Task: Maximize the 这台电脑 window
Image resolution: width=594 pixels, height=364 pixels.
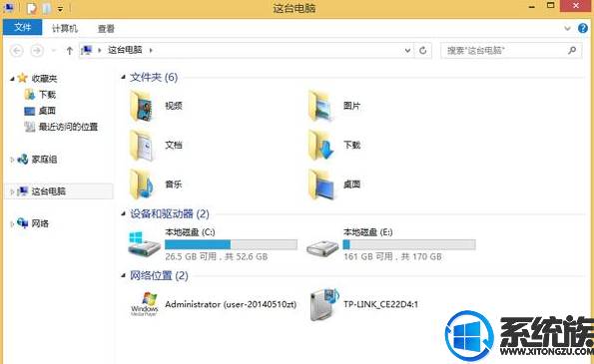Action: tap(550, 6)
